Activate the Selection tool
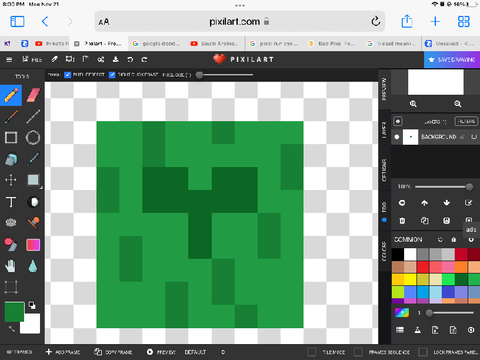This screenshot has width=480, height=360. pyautogui.click(x=33, y=180)
